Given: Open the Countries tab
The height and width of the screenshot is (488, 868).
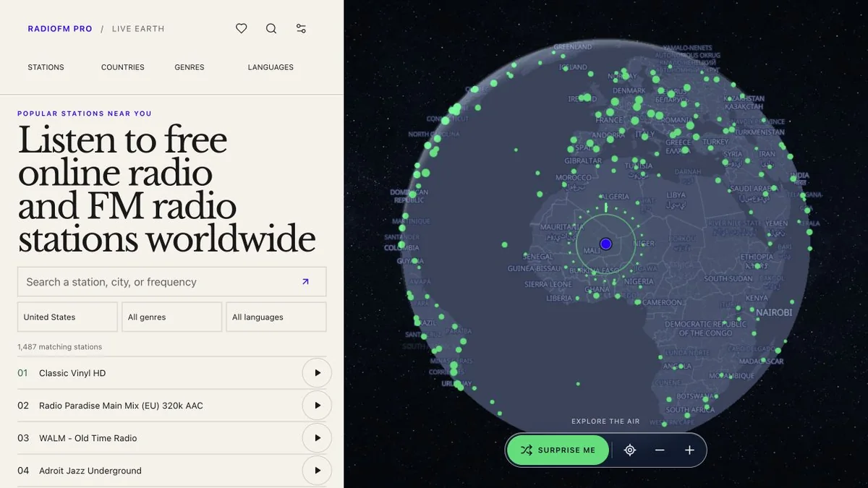Looking at the screenshot, I should (x=123, y=67).
